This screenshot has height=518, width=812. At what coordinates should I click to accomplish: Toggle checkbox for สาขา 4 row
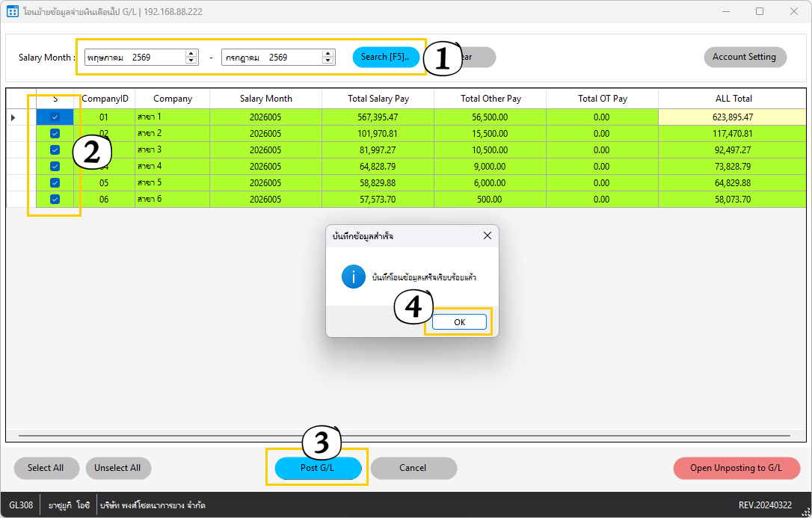[55, 166]
